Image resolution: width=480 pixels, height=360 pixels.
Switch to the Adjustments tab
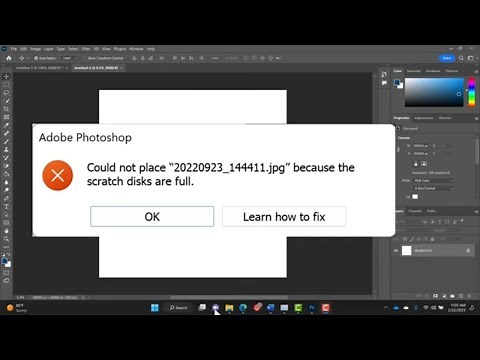tap(423, 118)
